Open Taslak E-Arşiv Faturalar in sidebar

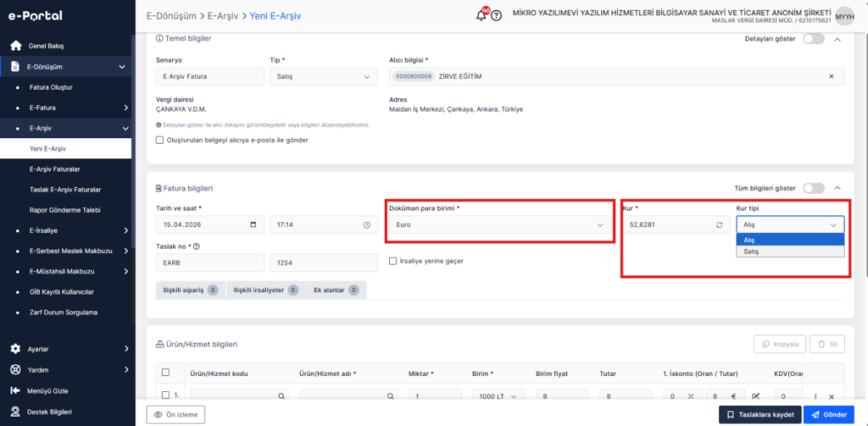tap(64, 189)
